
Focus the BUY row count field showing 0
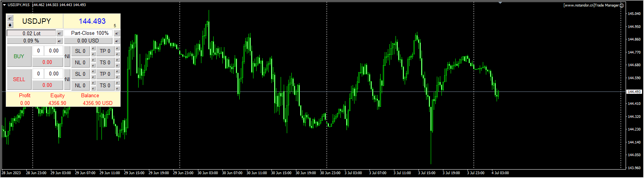click(x=38, y=51)
